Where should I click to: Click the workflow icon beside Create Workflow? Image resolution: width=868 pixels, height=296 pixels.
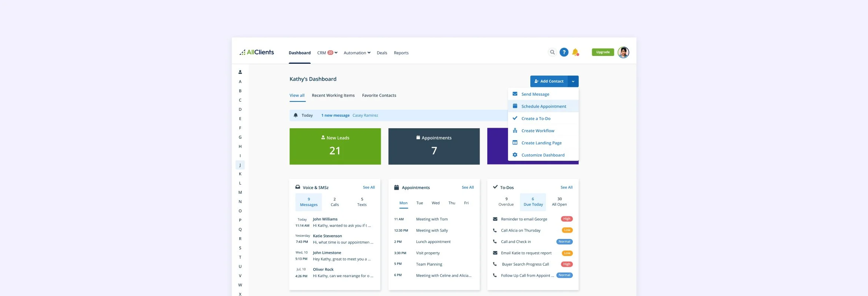515,130
